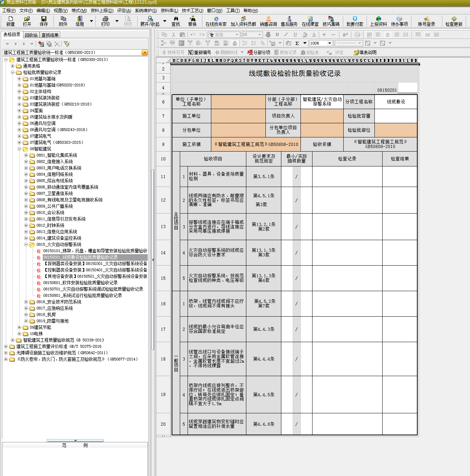Click the 检验批部位 orange input cell

[396, 130]
